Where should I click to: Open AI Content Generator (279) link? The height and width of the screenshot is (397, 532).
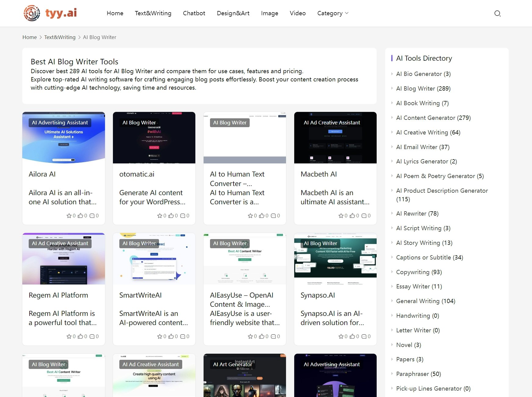(433, 118)
